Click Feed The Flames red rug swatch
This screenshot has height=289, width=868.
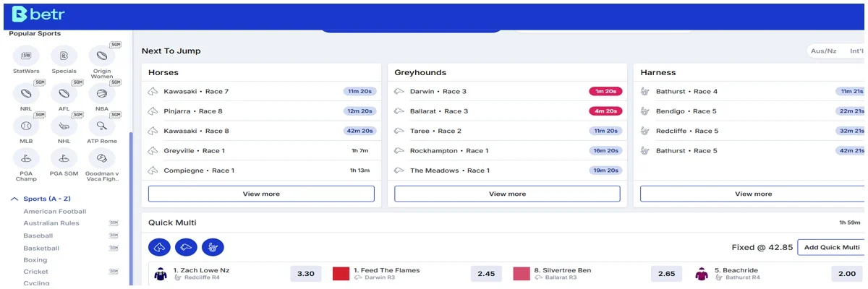341,274
